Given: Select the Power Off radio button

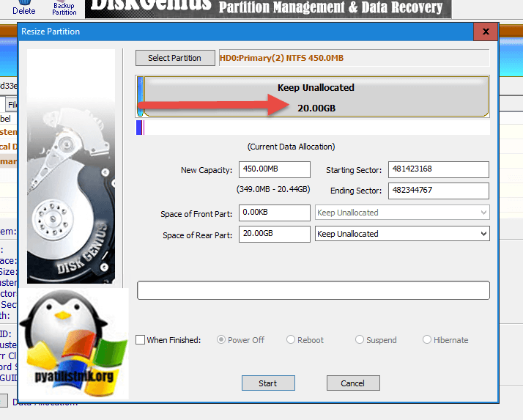Looking at the screenshot, I should (x=220, y=340).
